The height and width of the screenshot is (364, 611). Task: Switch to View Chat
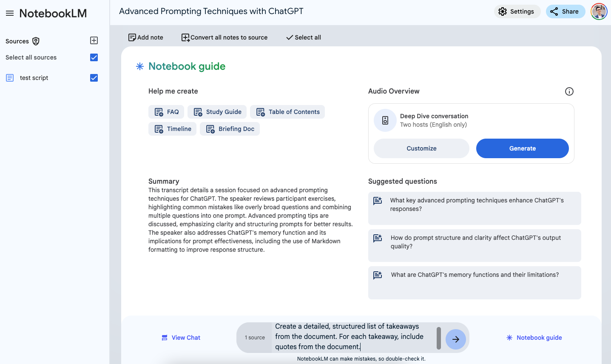coord(181,337)
